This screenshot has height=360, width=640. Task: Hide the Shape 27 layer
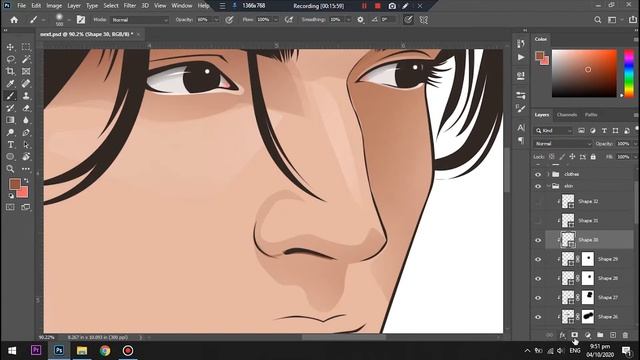[x=538, y=298]
